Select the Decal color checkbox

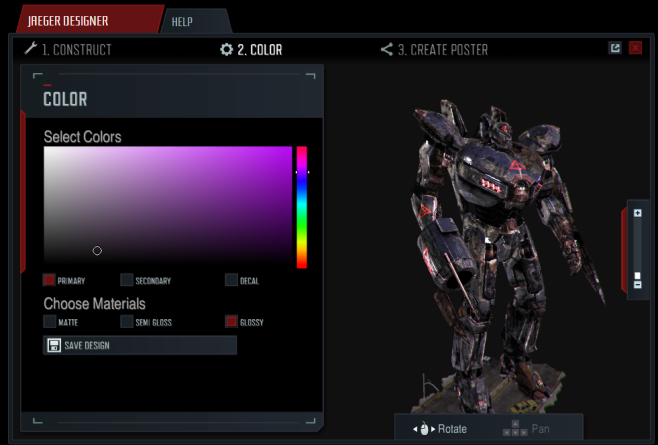tap(231, 280)
